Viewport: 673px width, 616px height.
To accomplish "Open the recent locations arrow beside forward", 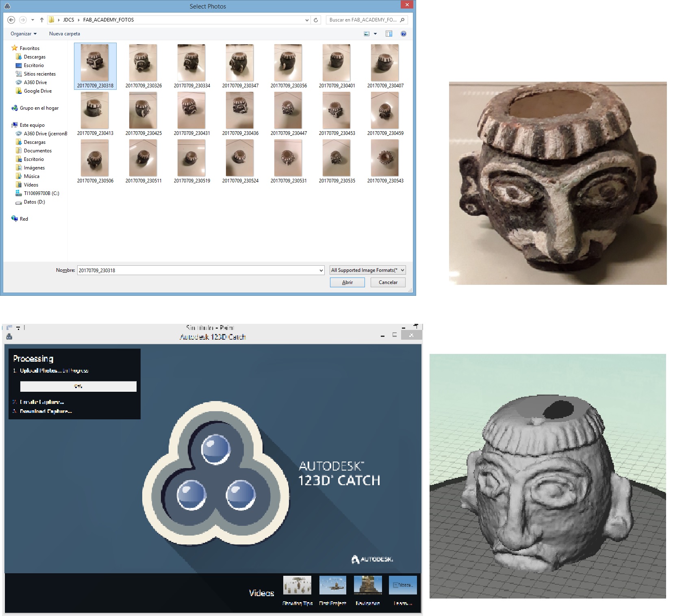I will point(33,20).
